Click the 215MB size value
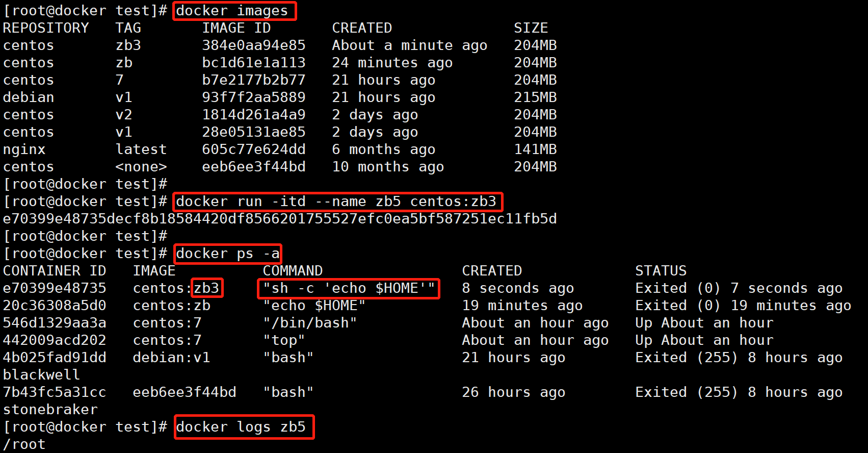This screenshot has height=453, width=868. tap(535, 97)
